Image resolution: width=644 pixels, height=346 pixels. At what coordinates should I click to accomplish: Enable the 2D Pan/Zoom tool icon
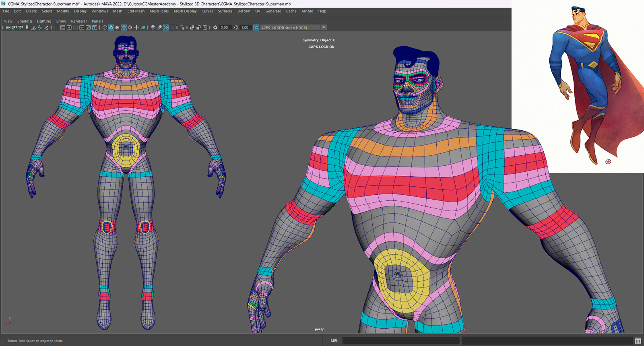(x=40, y=27)
